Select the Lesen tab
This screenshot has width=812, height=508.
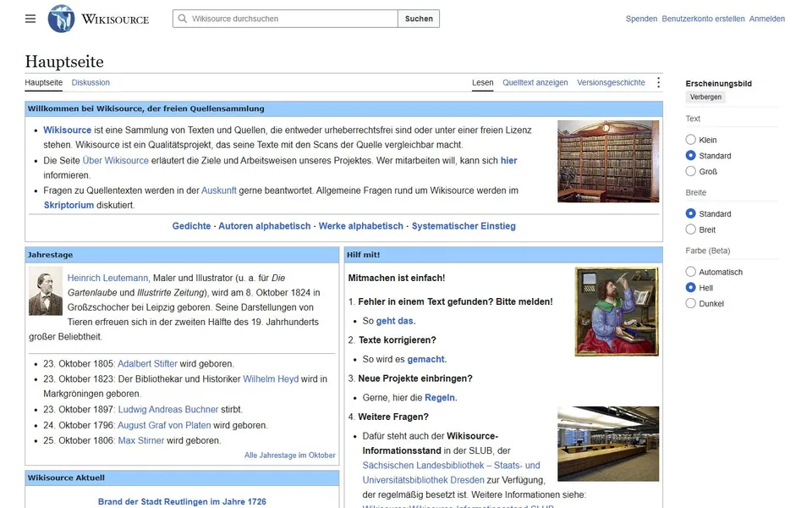point(483,82)
